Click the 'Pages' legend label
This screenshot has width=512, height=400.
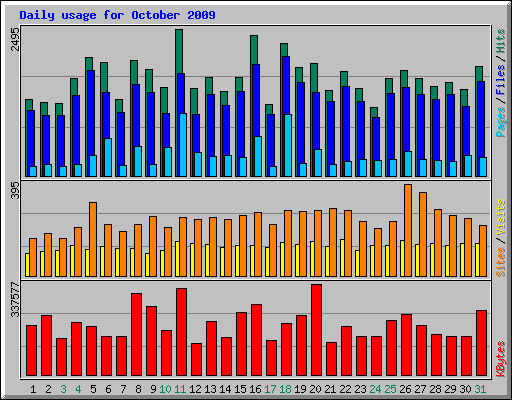tap(501, 122)
